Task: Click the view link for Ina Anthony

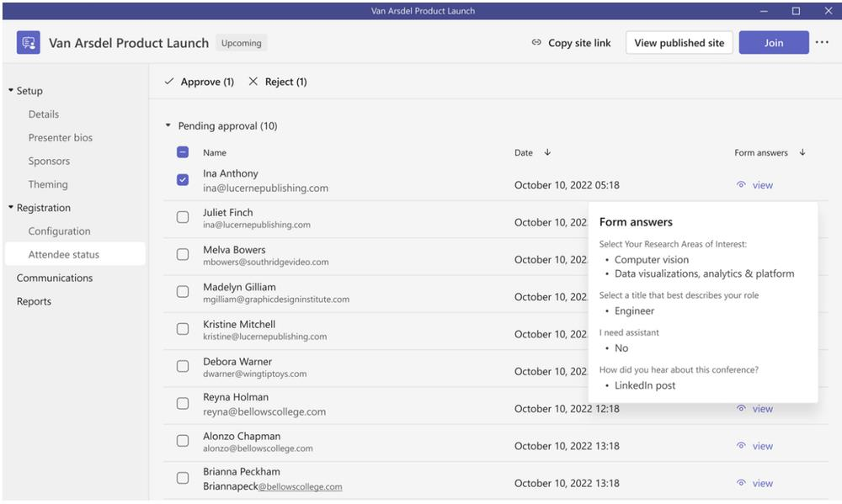Action: click(763, 184)
